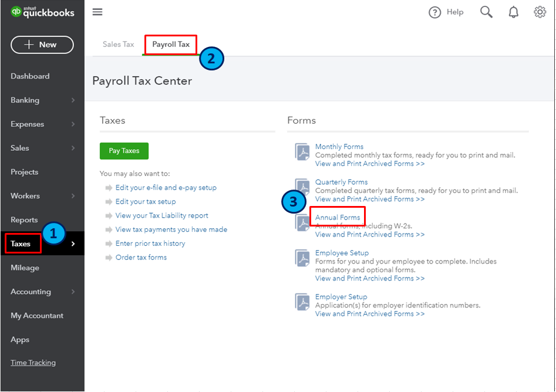Open Dashboard in the sidebar
Screen dimensions: 556x392
(30, 76)
